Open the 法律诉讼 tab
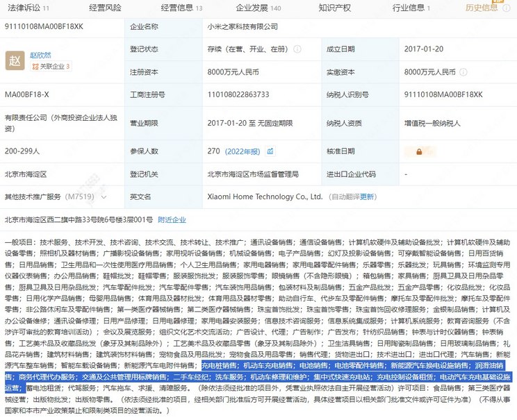This screenshot has height=420, width=517. click(x=25, y=8)
